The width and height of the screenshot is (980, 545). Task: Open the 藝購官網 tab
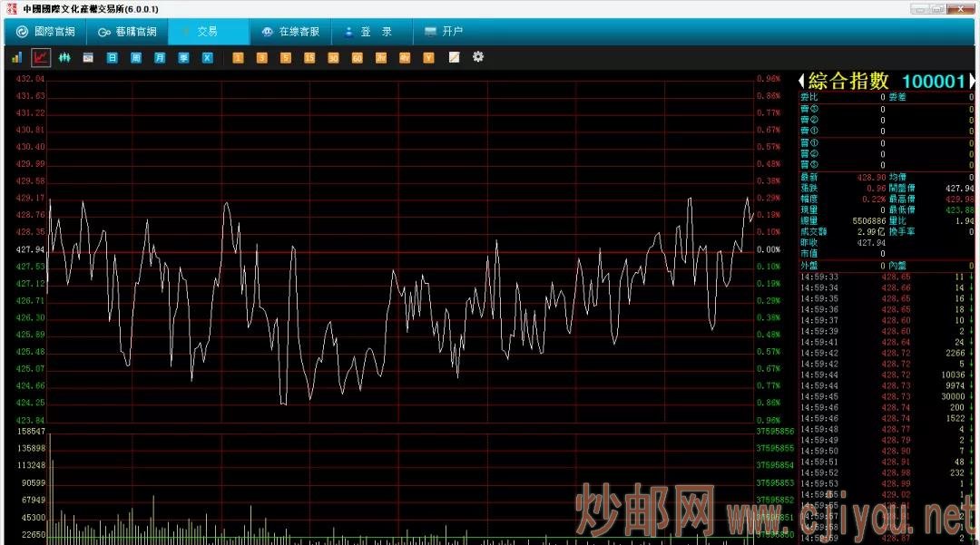click(128, 31)
